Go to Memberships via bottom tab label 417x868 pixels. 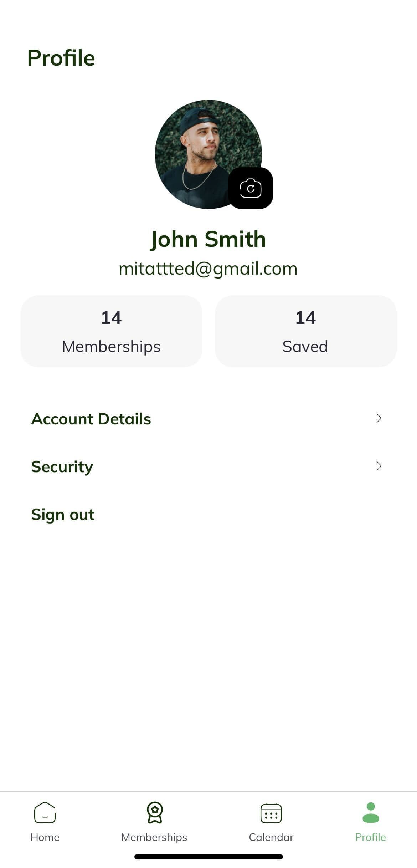(x=154, y=837)
